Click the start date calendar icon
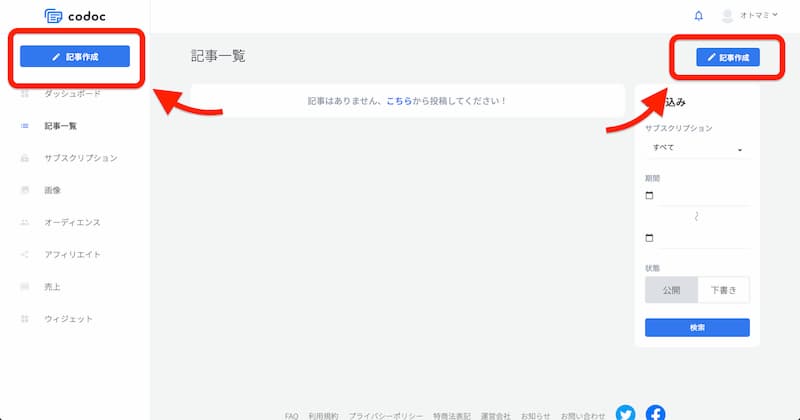This screenshot has width=800, height=420. pyautogui.click(x=649, y=195)
